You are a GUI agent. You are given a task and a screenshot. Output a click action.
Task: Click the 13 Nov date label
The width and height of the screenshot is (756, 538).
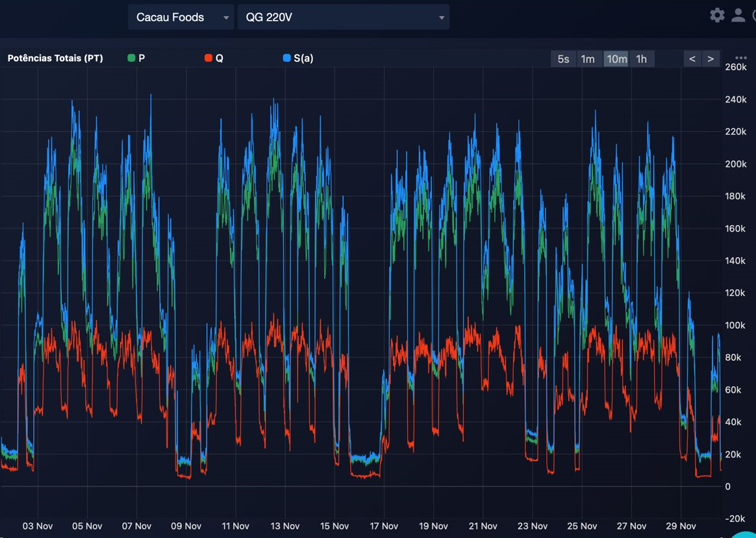pos(285,526)
